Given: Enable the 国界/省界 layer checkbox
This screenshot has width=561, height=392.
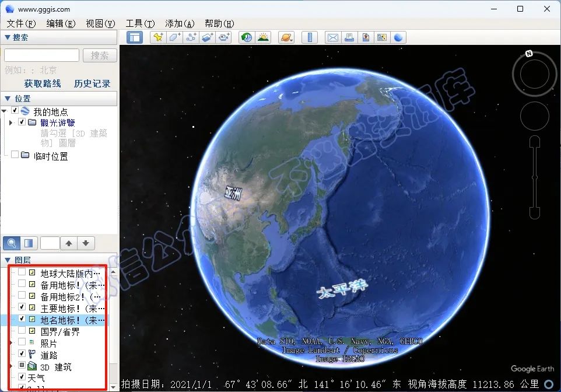Looking at the screenshot, I should (22, 330).
